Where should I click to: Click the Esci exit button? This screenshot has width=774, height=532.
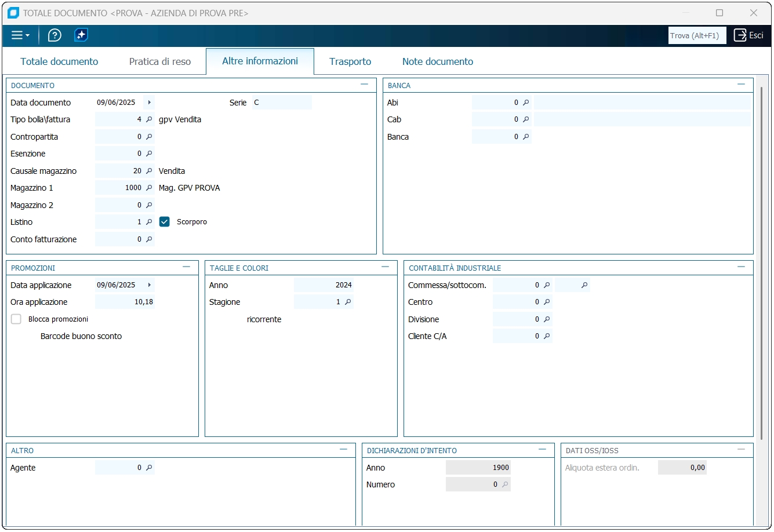point(748,35)
